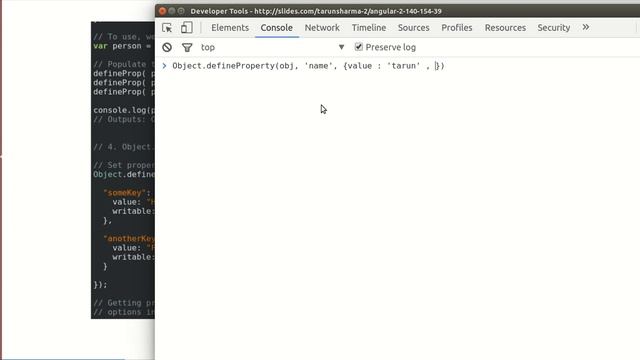
Task: Open the Security tab
Action: tap(553, 28)
